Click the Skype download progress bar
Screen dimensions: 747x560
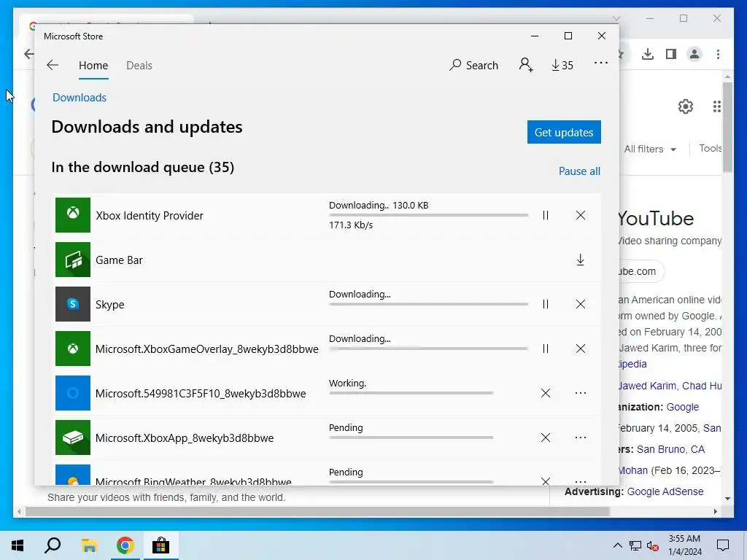click(x=428, y=304)
